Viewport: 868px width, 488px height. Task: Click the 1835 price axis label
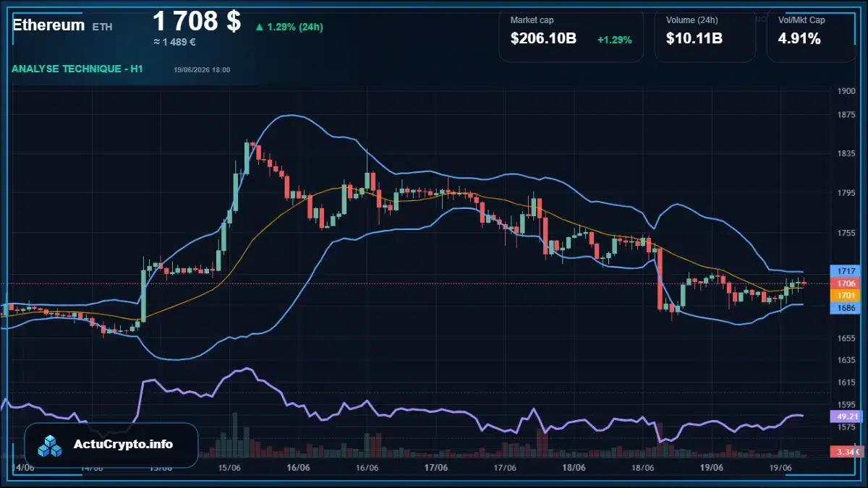[x=846, y=154]
